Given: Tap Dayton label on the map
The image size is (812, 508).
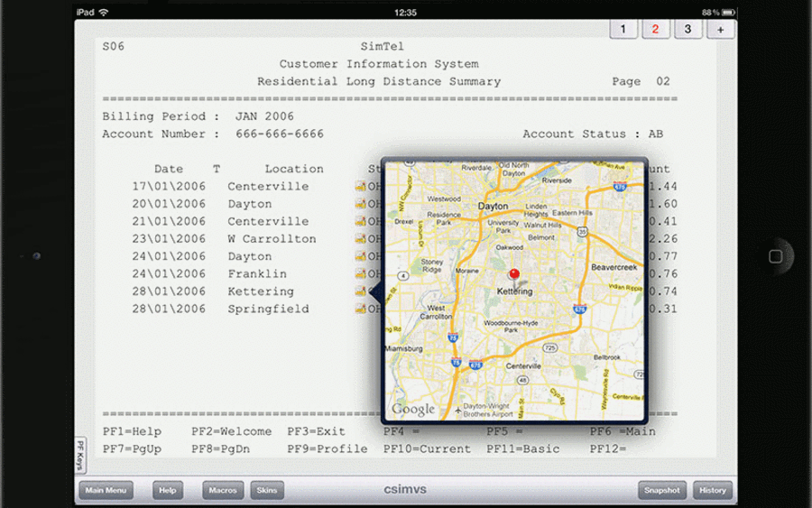Looking at the screenshot, I should click(x=493, y=206).
